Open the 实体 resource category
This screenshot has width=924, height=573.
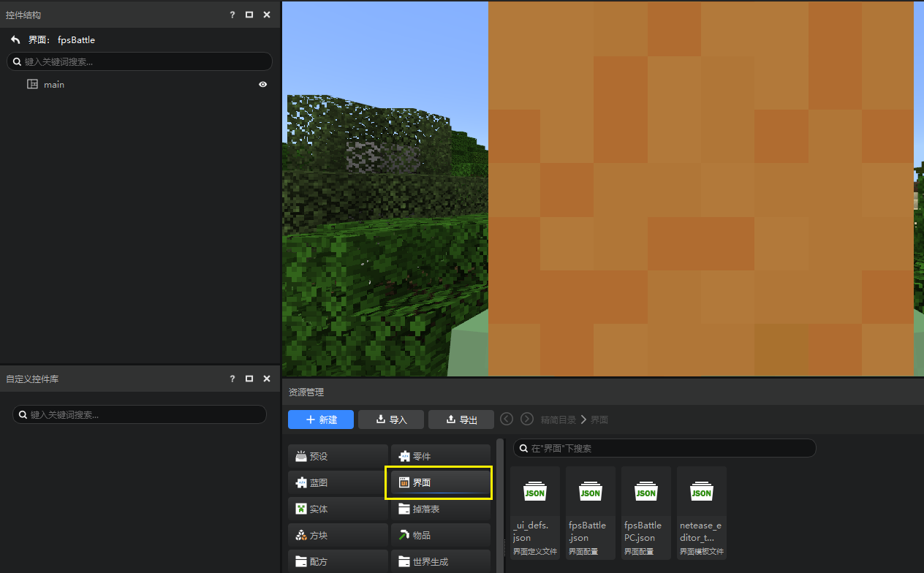(x=338, y=509)
